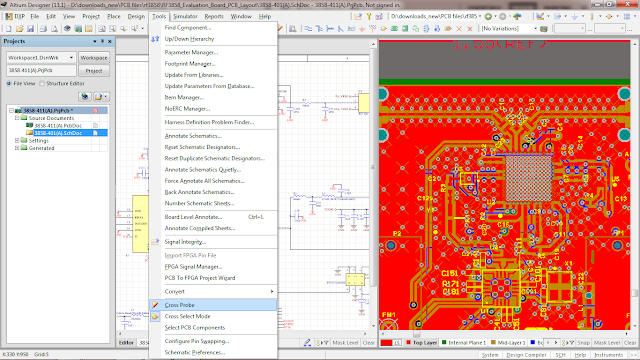Select the File View radio button
The height and width of the screenshot is (360, 640).
(x=9, y=83)
